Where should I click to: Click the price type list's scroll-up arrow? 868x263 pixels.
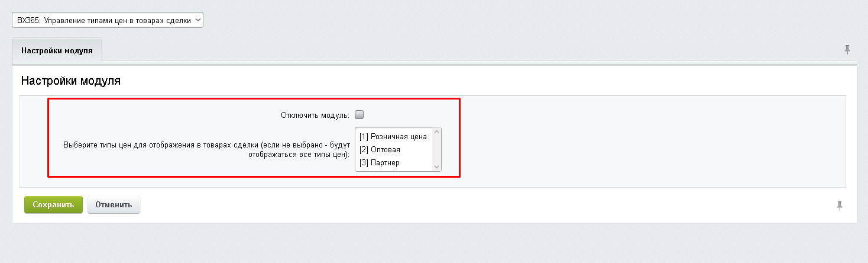coord(437,133)
